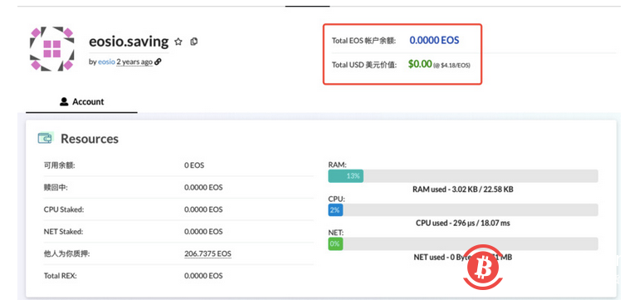This screenshot has height=300, width=644.
Task: Star the eosio.saving account as favorite
Action: [178, 42]
